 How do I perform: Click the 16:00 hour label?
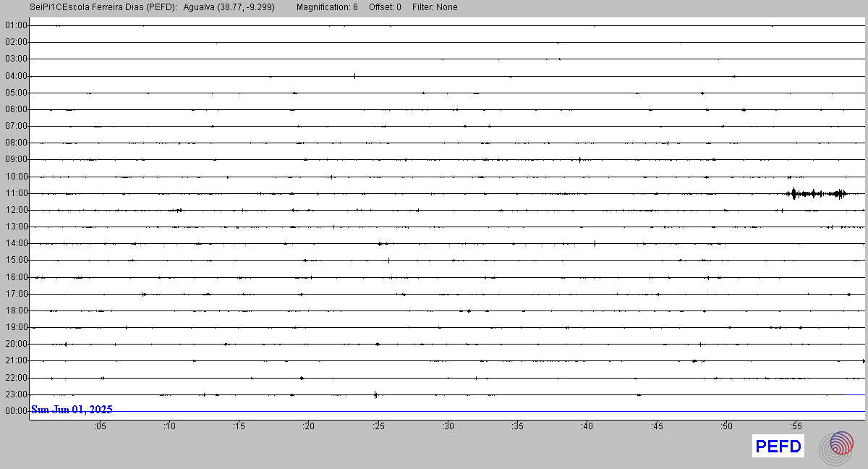[x=16, y=277]
